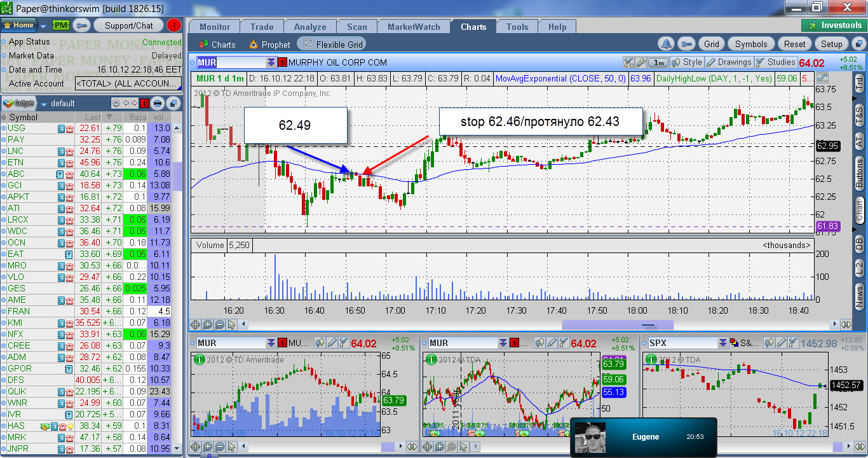Image resolution: width=868 pixels, height=458 pixels.
Task: Open the Investools button
Action: (x=834, y=25)
